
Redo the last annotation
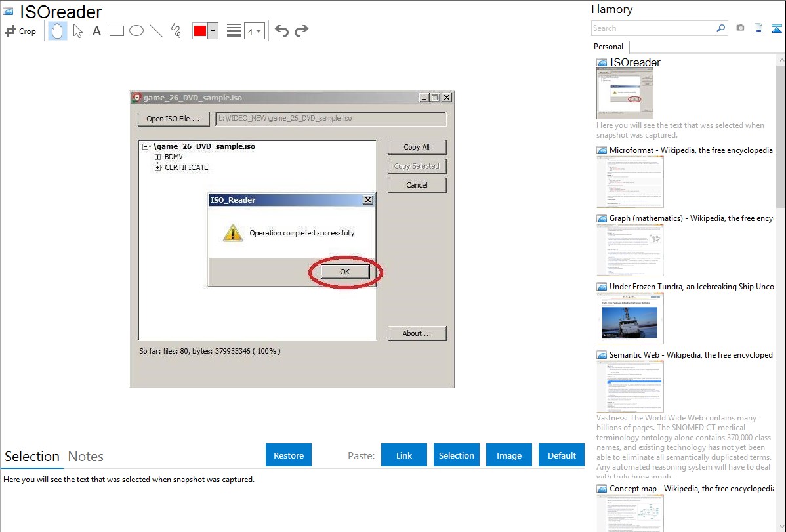[301, 31]
